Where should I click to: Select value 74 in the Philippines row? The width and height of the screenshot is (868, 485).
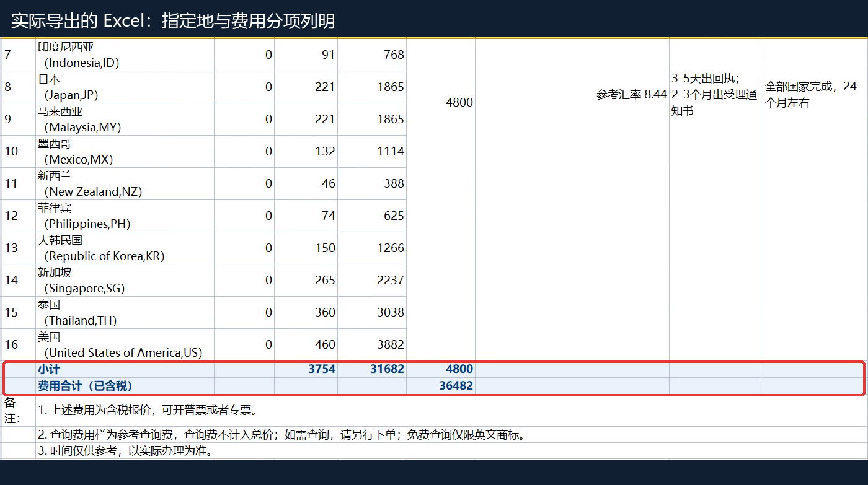point(306,216)
